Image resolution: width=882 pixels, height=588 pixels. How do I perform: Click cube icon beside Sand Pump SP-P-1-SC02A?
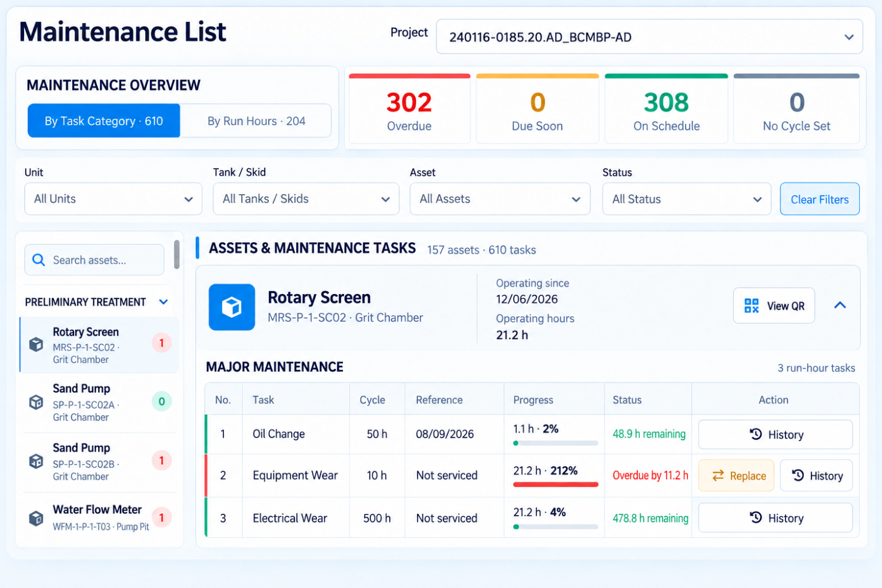36,402
